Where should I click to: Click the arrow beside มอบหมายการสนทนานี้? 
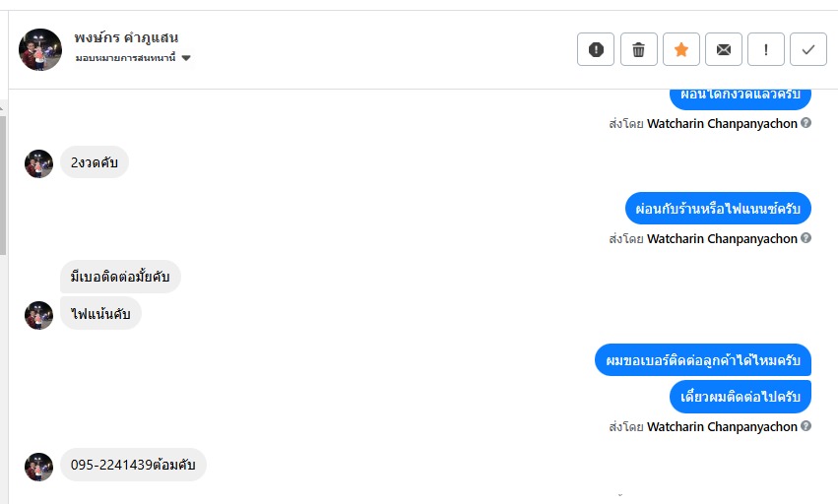click(186, 58)
